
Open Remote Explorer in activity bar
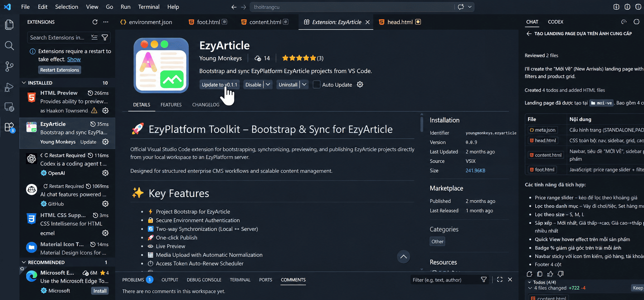coord(9,107)
